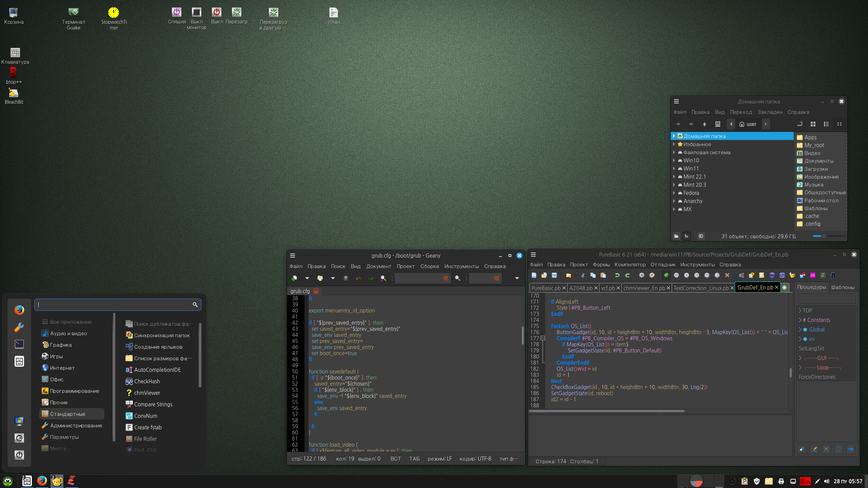
Task: Toggle compact view in file manager
Action: (x=840, y=124)
